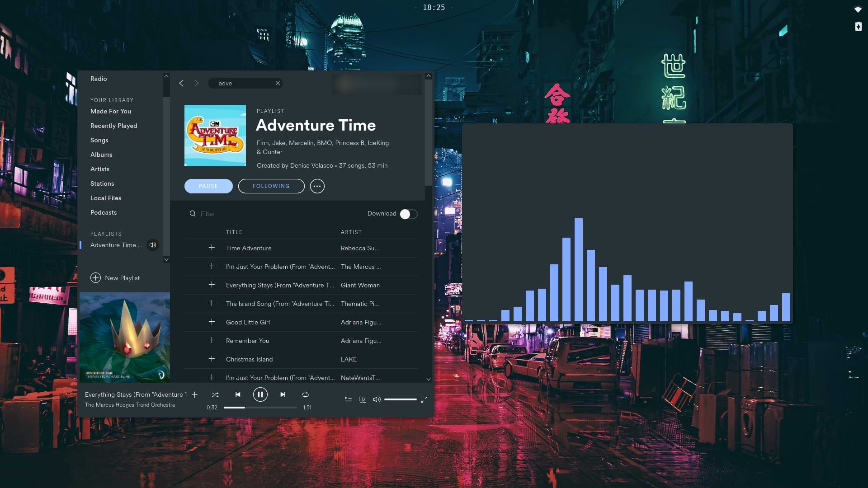Click the volume speaker icon

(x=376, y=399)
